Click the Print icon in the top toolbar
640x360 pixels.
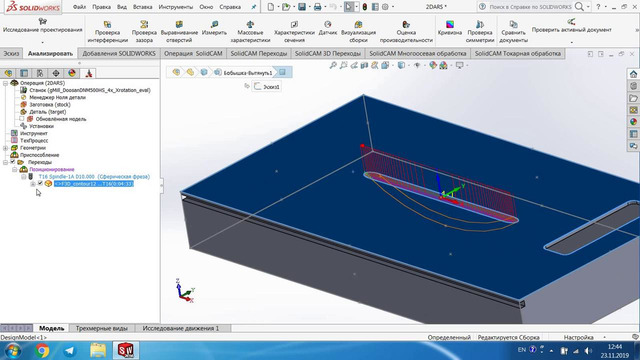tap(317, 7)
